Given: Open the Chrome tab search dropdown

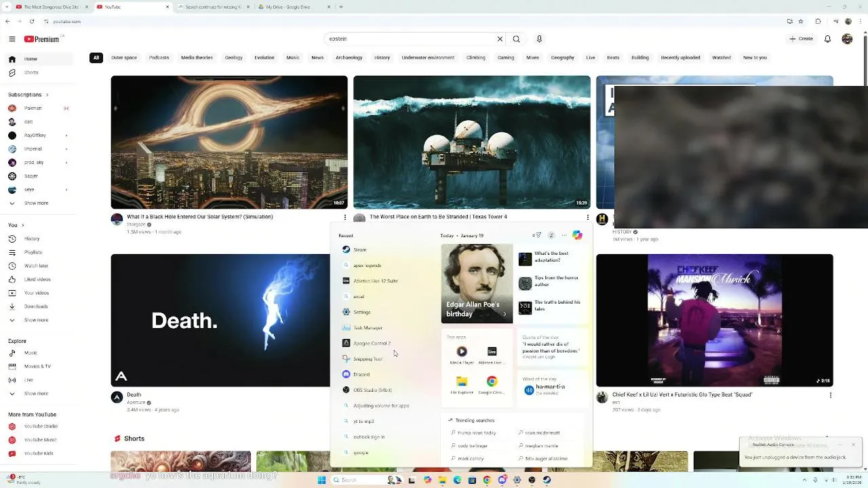Looking at the screenshot, I should click(5, 7).
